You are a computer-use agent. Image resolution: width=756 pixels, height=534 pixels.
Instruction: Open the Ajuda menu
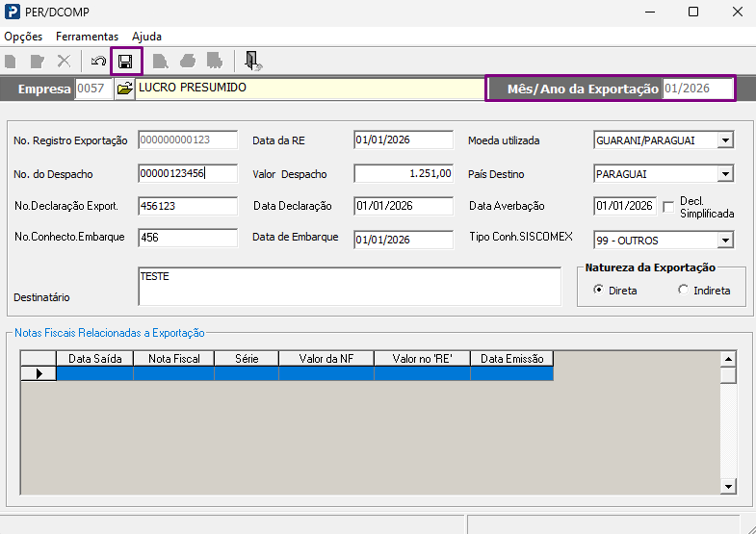pos(146,37)
